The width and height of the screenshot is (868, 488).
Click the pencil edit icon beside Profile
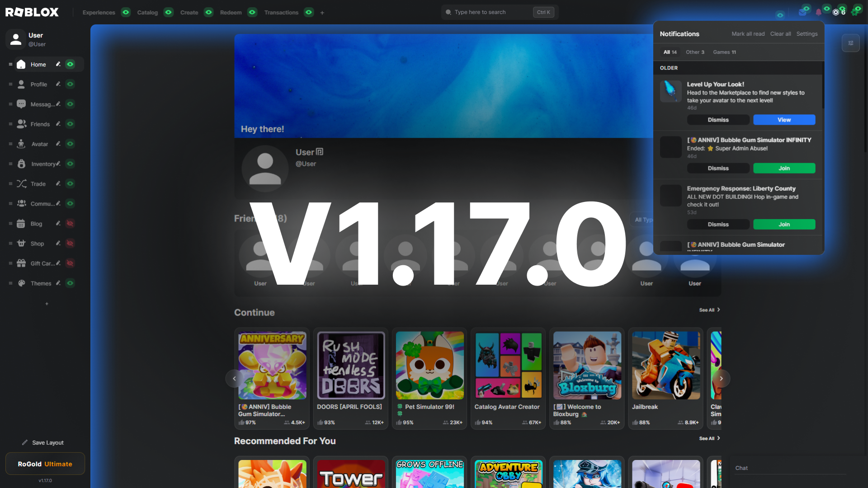tap(58, 84)
